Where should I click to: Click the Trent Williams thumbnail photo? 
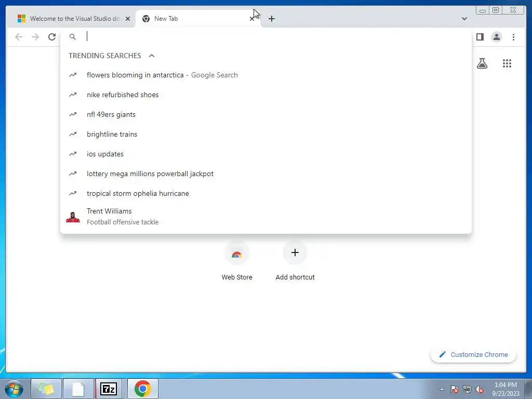coord(73,217)
